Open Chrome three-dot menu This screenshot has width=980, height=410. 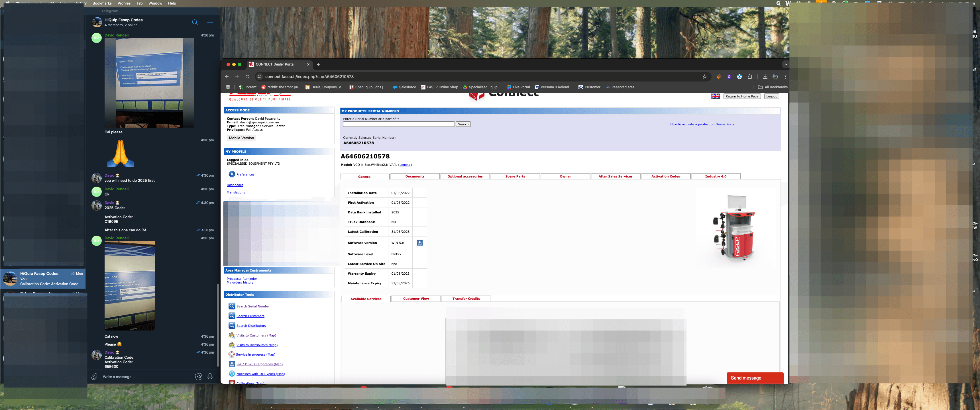(785, 76)
